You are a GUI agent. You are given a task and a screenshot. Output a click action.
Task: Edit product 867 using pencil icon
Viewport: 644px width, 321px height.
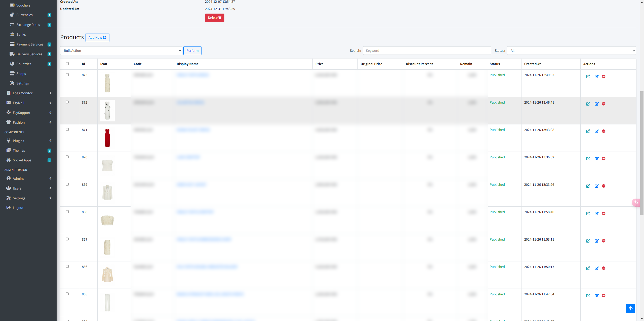point(596,241)
